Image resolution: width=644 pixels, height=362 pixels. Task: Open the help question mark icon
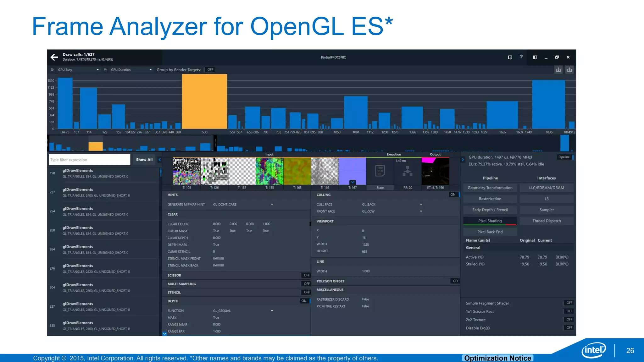[x=521, y=57]
